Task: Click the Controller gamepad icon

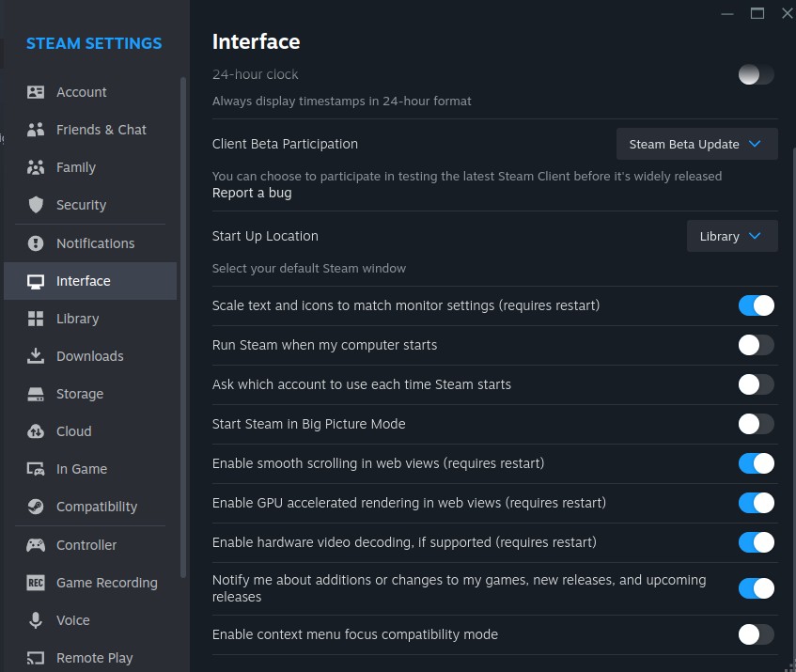Action: point(36,545)
